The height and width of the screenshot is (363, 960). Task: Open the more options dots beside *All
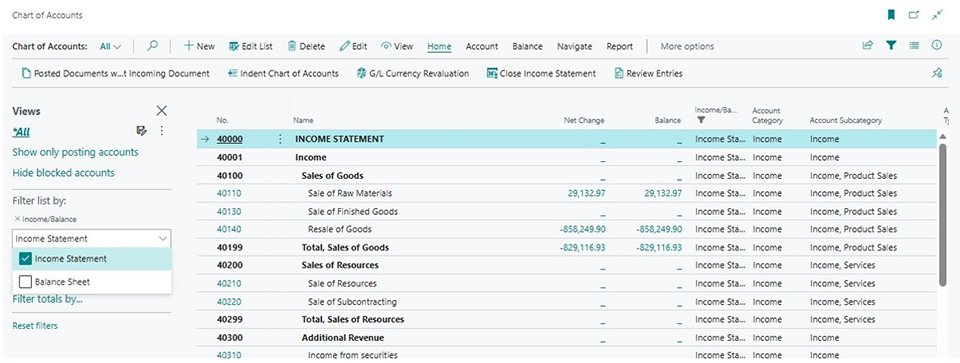(x=162, y=131)
